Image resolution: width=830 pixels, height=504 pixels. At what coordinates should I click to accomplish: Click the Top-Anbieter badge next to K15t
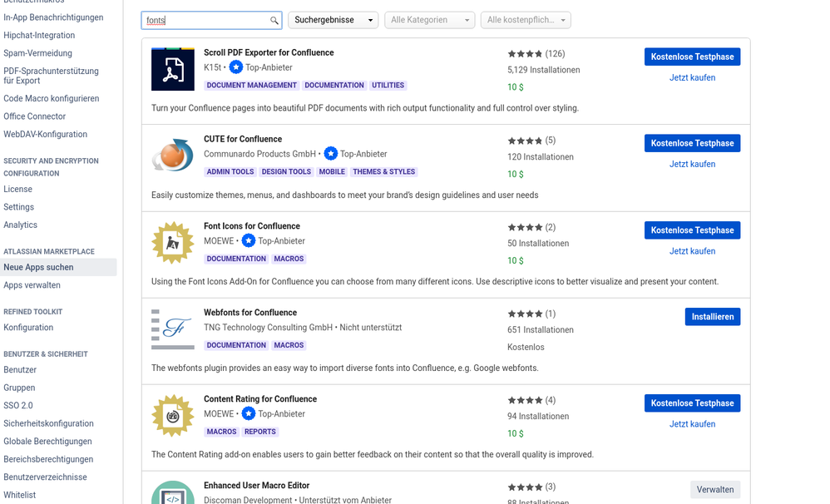235,67
